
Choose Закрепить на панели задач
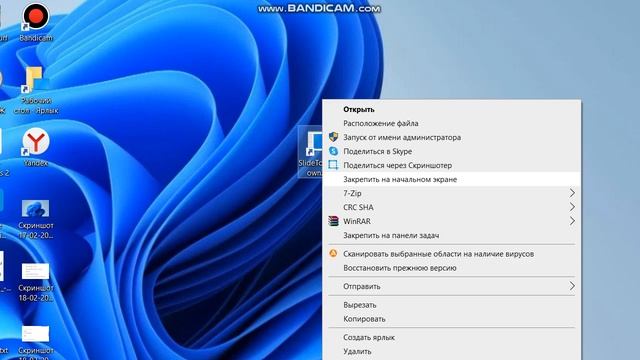point(451,236)
